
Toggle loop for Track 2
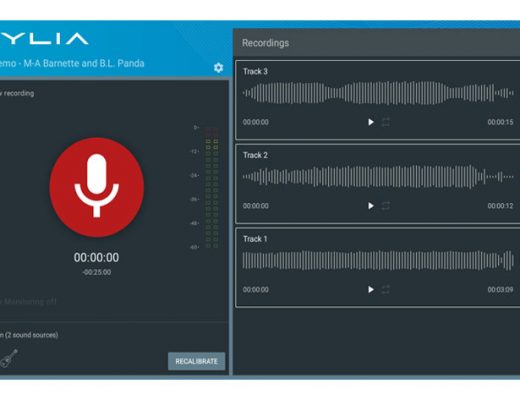click(386, 206)
